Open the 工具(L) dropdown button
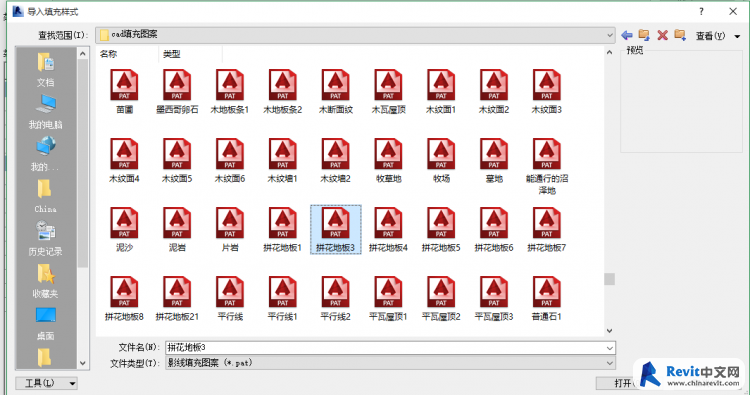 [46, 383]
